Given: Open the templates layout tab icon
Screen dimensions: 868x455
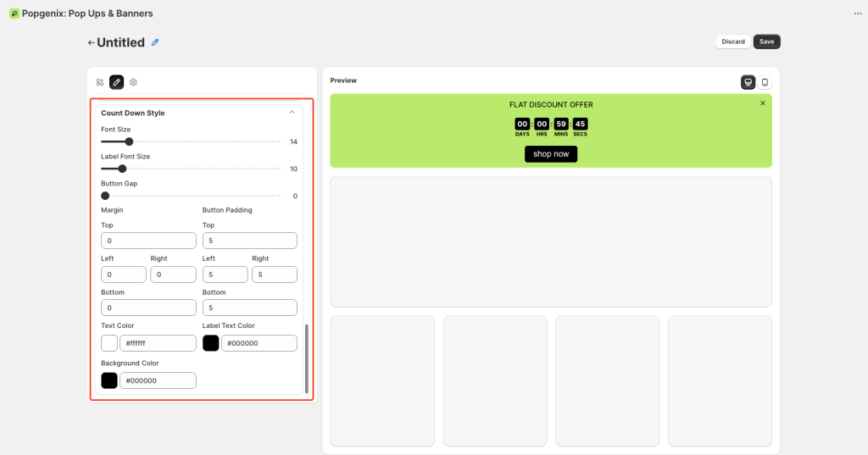Looking at the screenshot, I should coord(100,82).
